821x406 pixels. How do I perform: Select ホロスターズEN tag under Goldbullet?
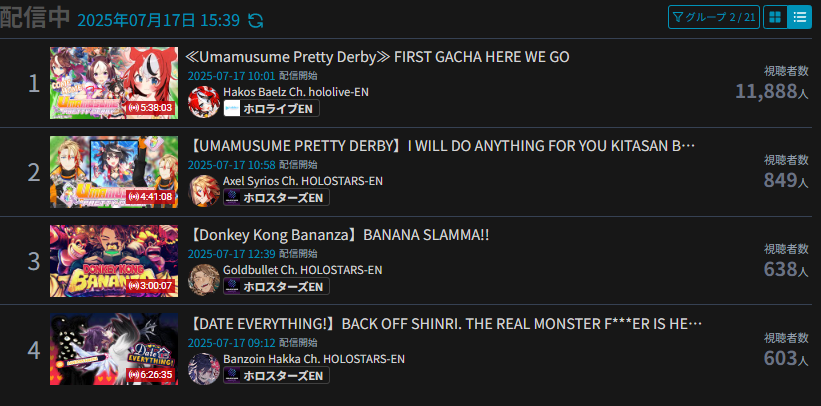coord(276,287)
